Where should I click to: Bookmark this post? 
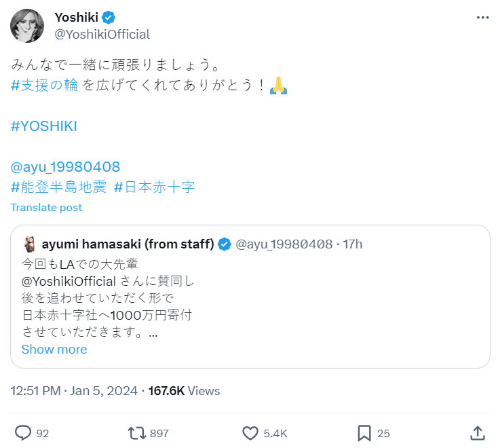tap(364, 432)
